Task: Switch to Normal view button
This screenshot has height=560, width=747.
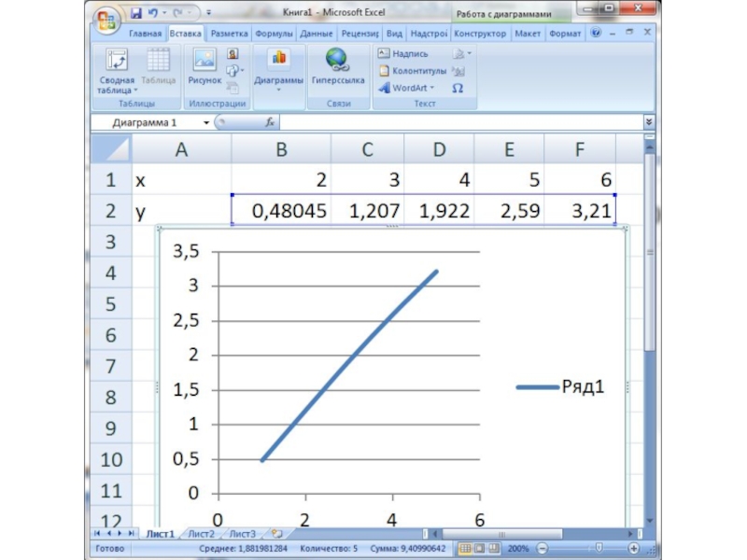Action: pos(465,549)
